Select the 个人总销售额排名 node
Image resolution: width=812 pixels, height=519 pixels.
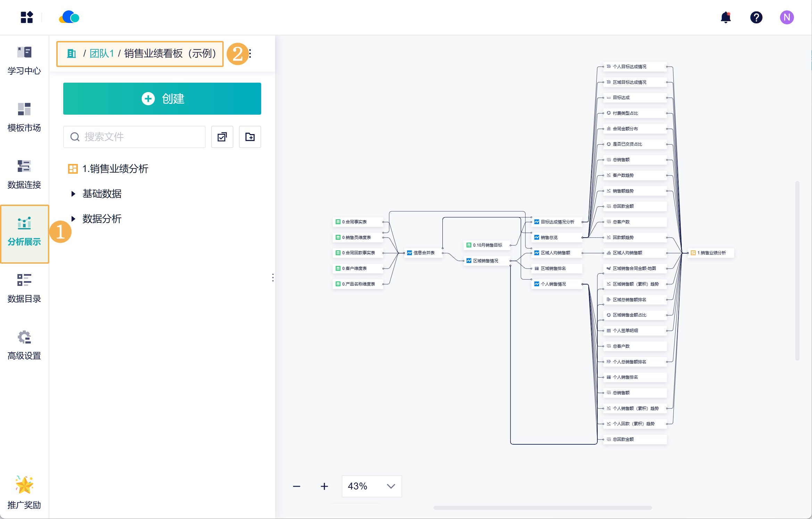[x=635, y=362]
